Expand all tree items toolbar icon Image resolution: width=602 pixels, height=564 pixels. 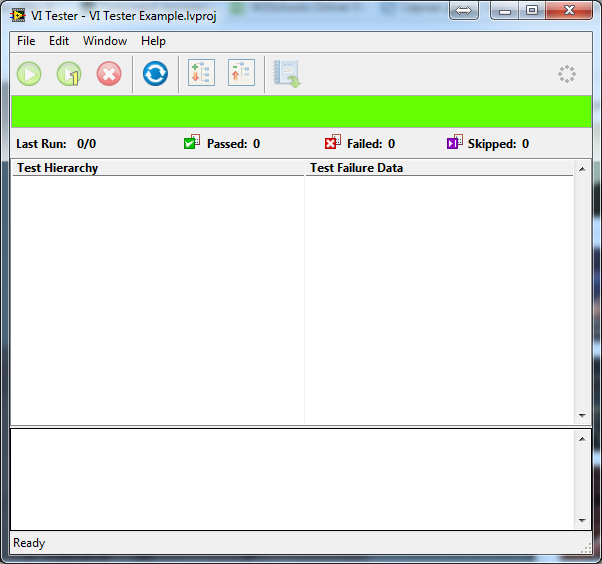201,73
